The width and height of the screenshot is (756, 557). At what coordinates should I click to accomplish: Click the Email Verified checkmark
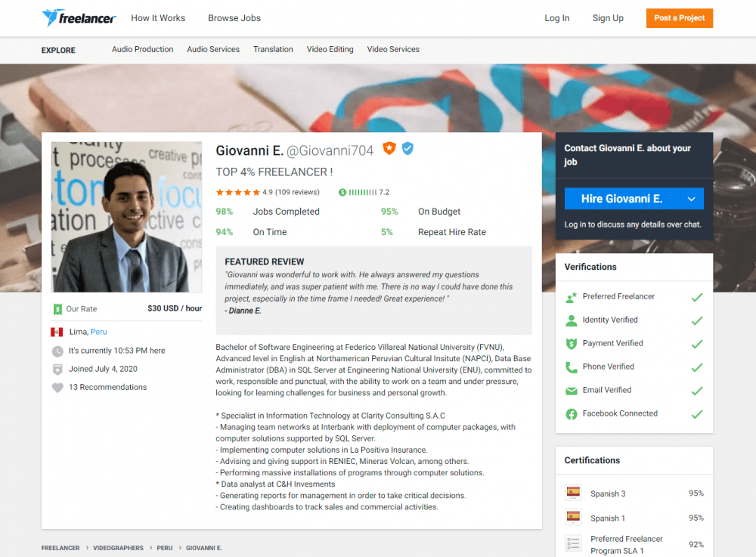696,391
